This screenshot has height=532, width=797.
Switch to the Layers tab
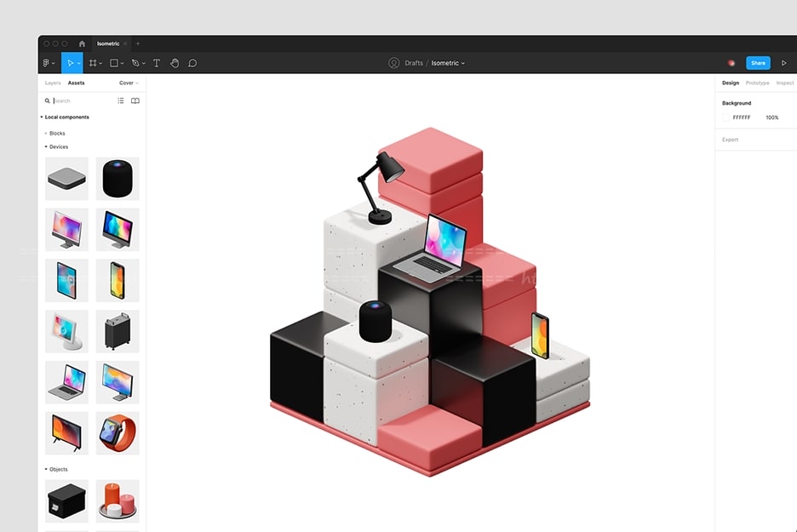(53, 83)
